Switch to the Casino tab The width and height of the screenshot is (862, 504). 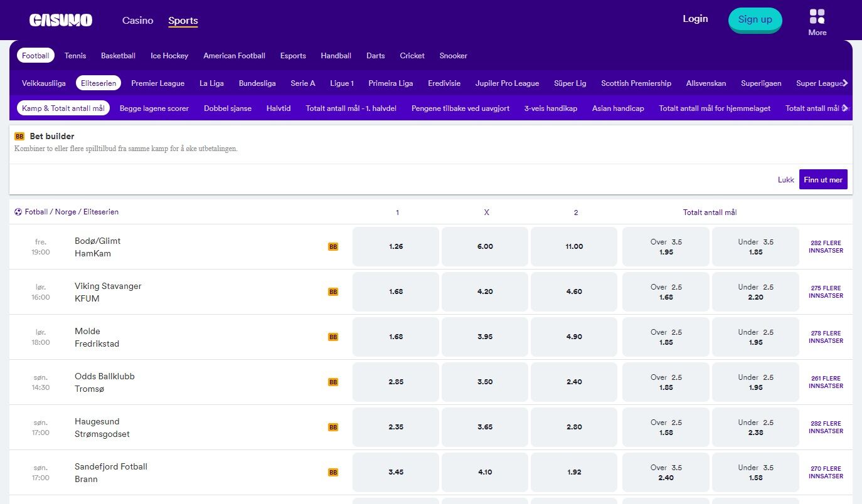pos(137,20)
